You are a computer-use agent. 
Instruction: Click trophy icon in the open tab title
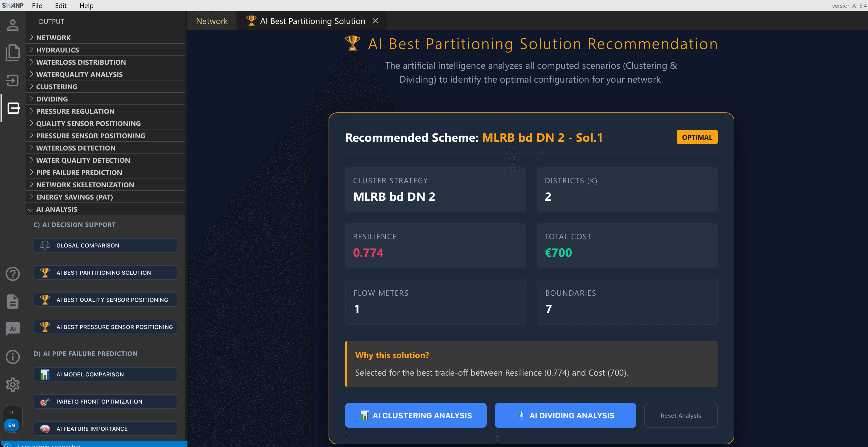[251, 21]
